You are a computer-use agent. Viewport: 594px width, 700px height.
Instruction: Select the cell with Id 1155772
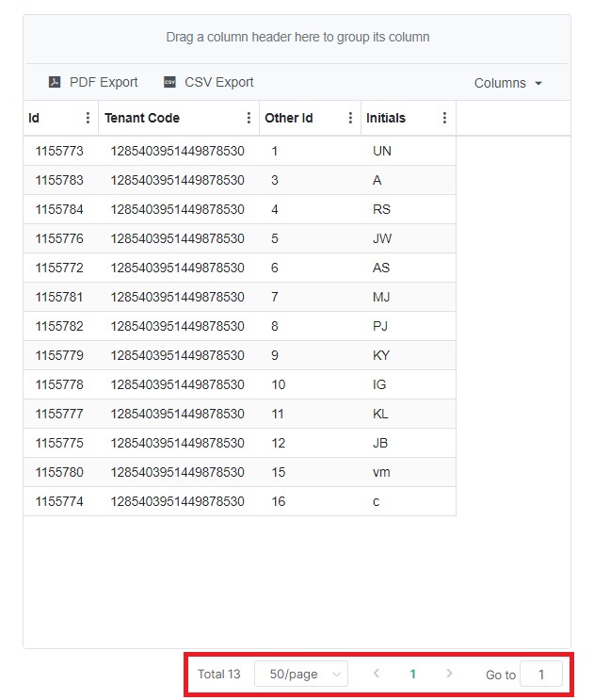click(60, 268)
